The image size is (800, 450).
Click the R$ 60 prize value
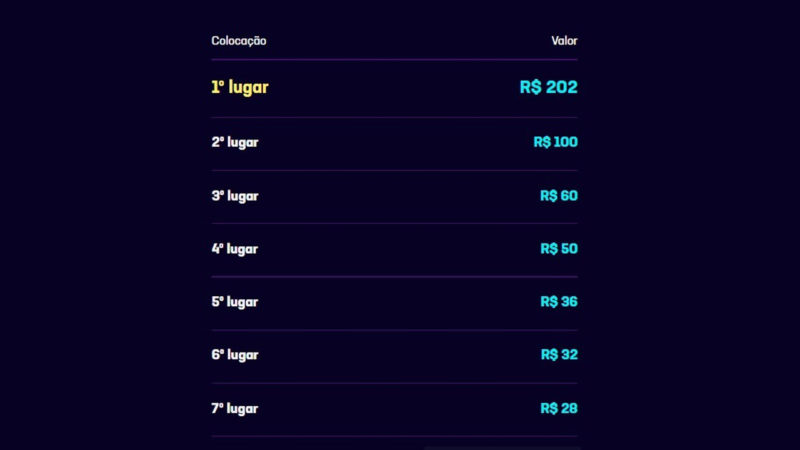tap(558, 196)
